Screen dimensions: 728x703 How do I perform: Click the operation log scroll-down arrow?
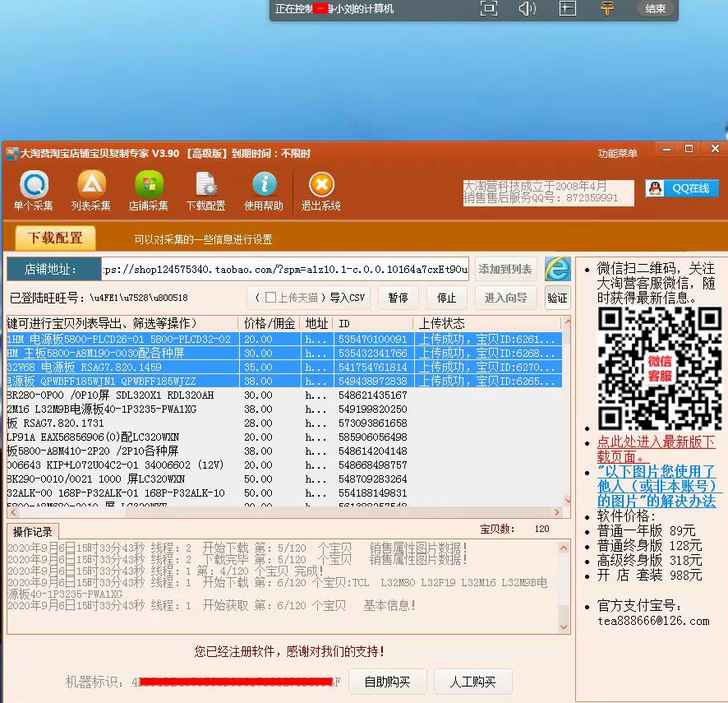click(x=564, y=627)
